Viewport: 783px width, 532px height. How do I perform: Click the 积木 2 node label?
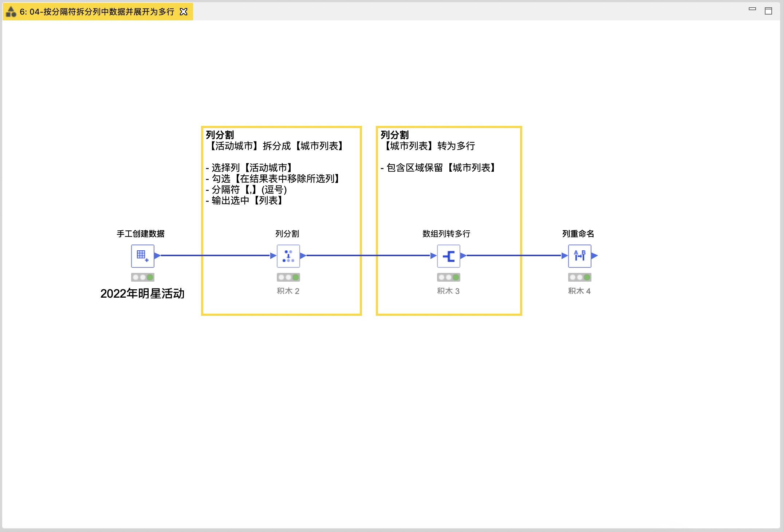pyautogui.click(x=288, y=291)
